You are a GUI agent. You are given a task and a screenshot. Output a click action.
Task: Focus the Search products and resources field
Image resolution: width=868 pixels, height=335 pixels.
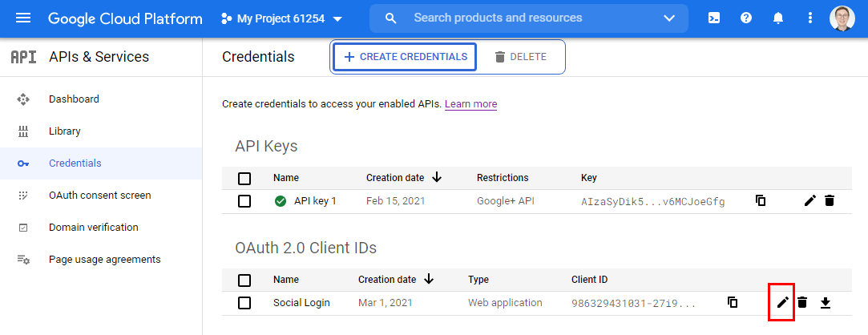click(x=529, y=18)
